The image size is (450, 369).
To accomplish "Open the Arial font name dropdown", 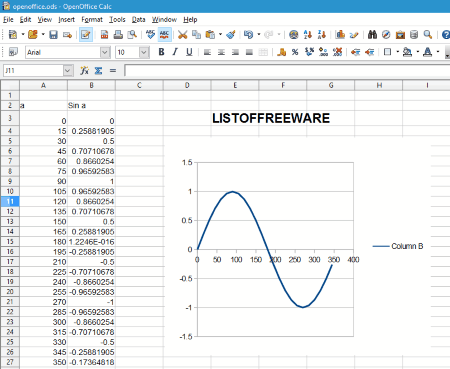I will (105, 52).
